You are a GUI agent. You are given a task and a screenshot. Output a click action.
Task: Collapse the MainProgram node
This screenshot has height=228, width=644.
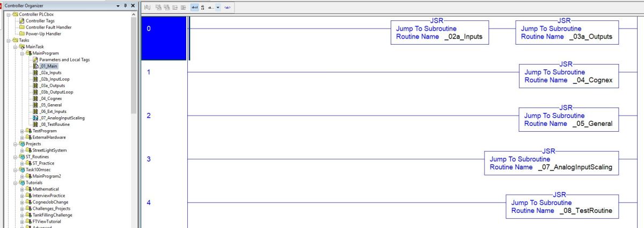[22, 53]
